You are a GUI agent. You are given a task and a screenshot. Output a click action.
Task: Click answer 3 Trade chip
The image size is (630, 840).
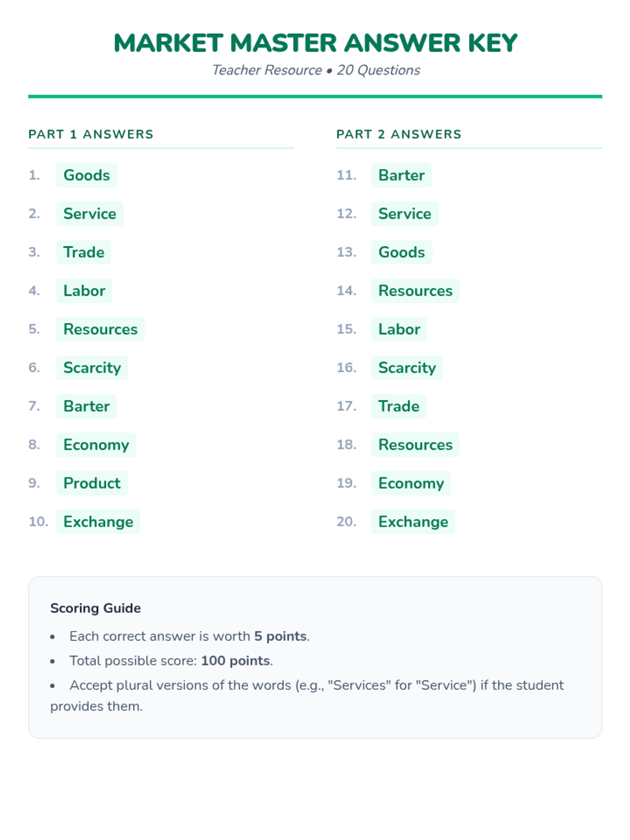point(84,253)
